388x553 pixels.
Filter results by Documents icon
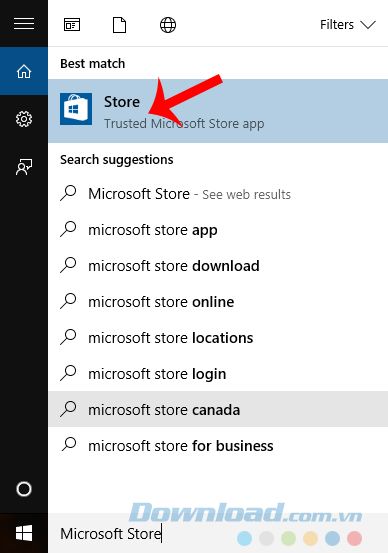pyautogui.click(x=119, y=25)
